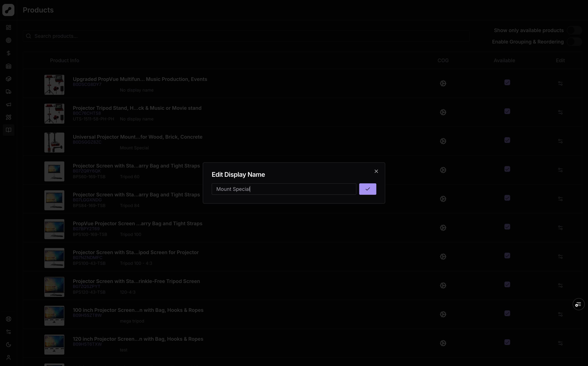Screen dimensions: 588x366
Task: Uncheck Available for B09H5T6TXW test product
Action: (507, 342)
